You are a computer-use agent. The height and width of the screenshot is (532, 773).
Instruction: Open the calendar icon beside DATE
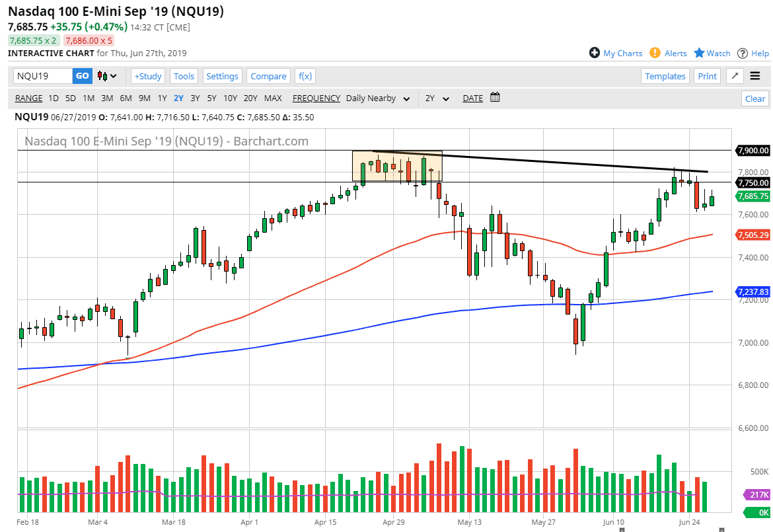point(495,97)
